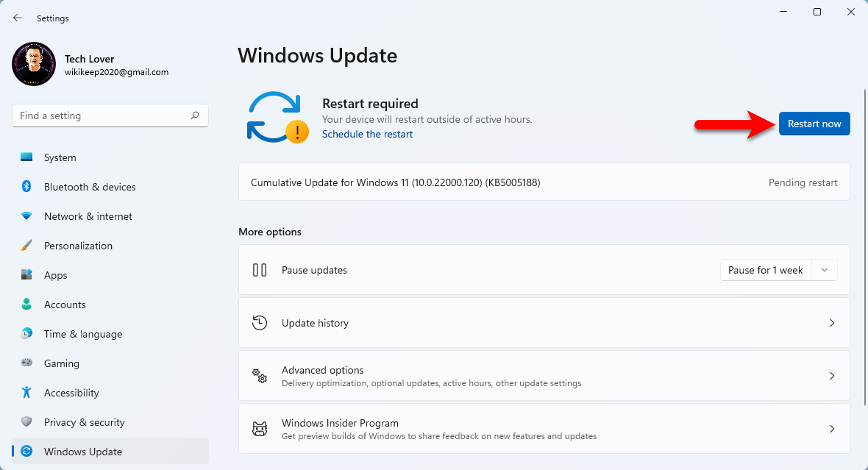Click the Schedule the restart link
This screenshot has width=868, height=470.
(x=367, y=134)
